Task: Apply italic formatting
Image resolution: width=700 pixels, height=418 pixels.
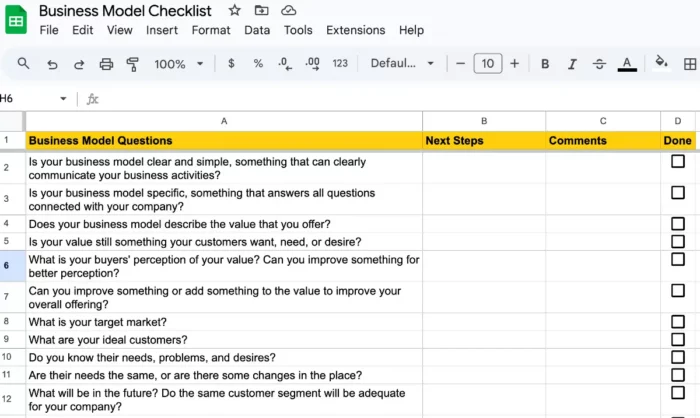Action: (x=572, y=64)
